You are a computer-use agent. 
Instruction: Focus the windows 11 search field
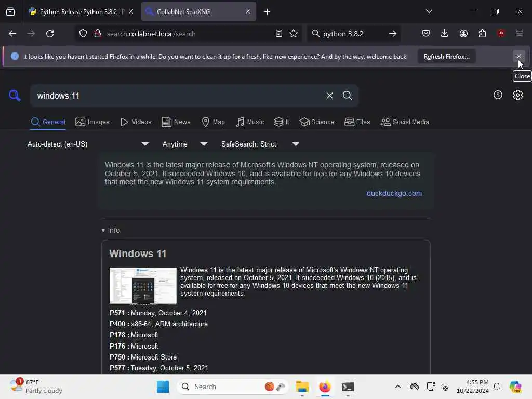coord(179,96)
